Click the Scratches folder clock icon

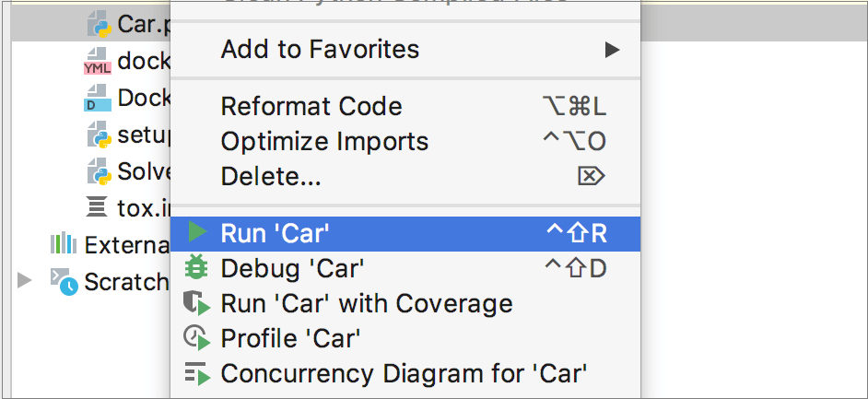[64, 281]
